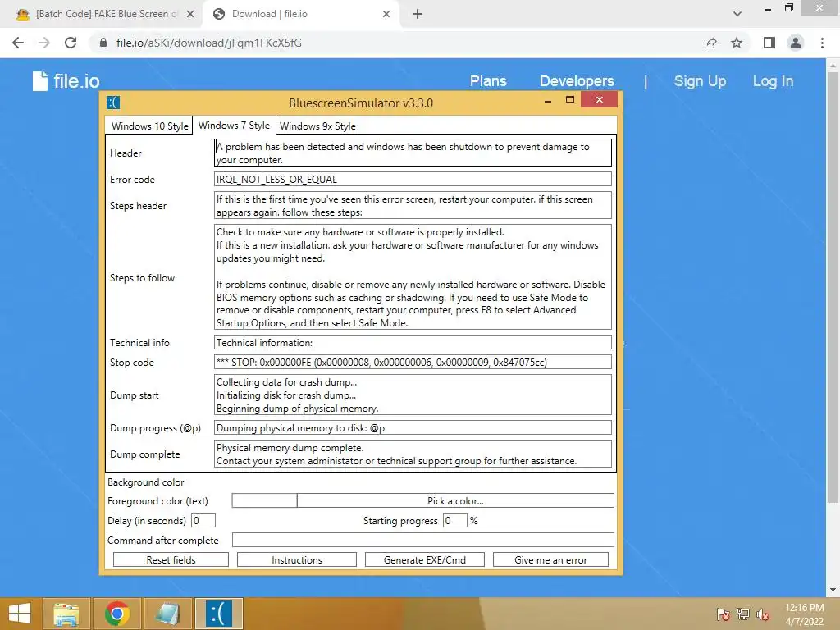The height and width of the screenshot is (630, 840).
Task: Switch to the Windows 9x Style tab
Action: tap(317, 126)
